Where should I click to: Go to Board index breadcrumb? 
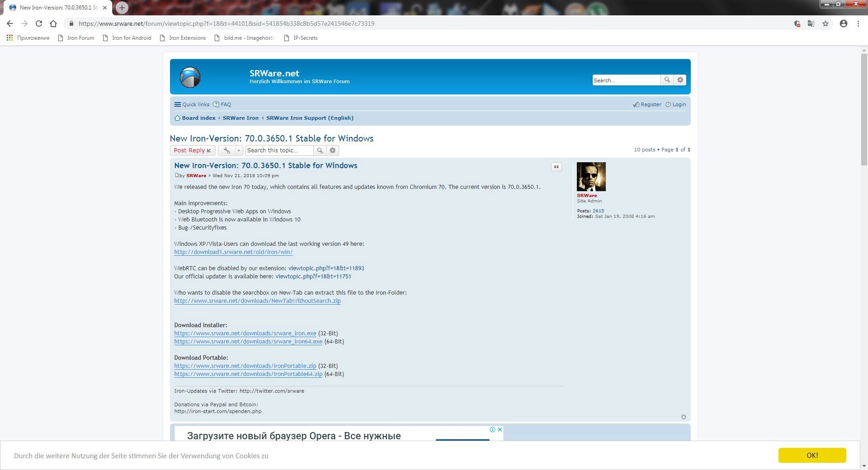click(195, 118)
